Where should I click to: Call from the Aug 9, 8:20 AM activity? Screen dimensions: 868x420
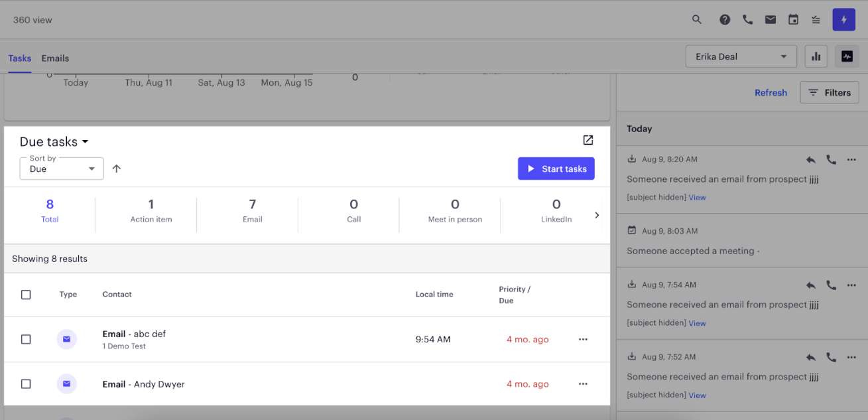(x=832, y=159)
